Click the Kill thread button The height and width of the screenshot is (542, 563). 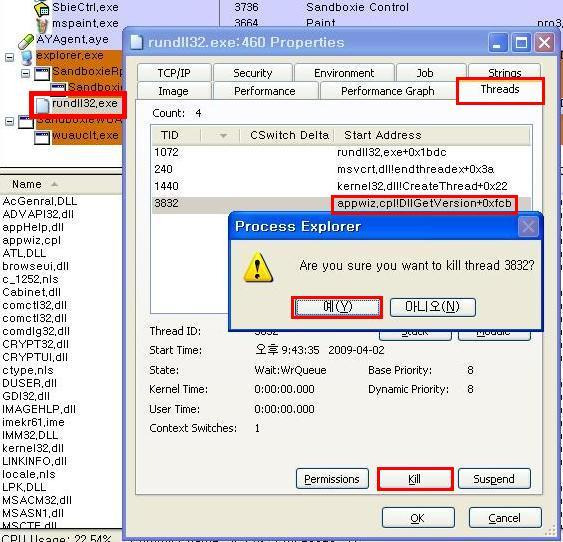[415, 479]
